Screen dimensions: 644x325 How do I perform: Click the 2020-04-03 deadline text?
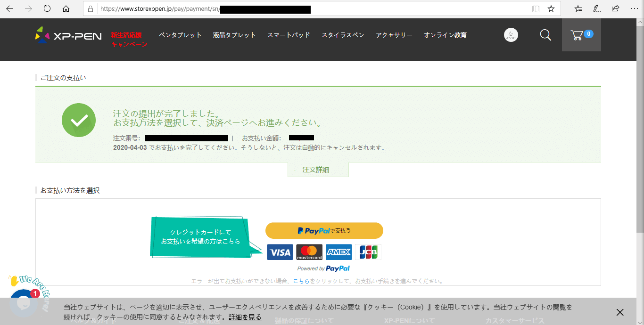(x=130, y=147)
